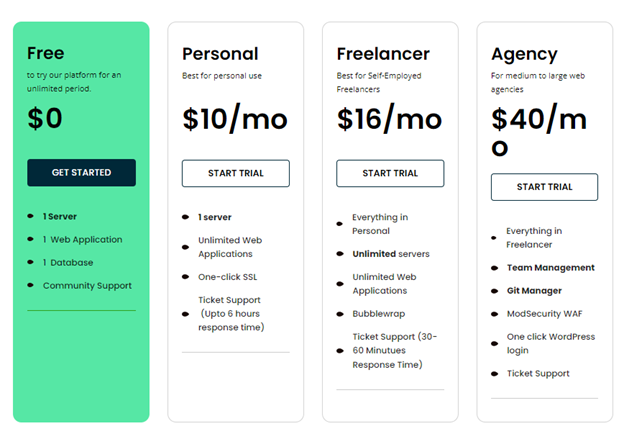Click the One-click SSL feature item
This screenshot has width=621, height=439.
228,277
